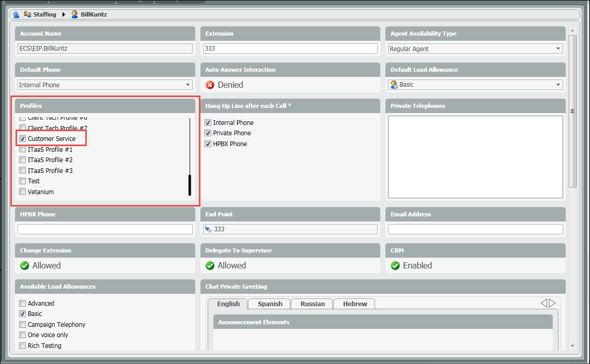Check the Advanced load allowance
Viewport: 590px width, 364px height.
pyautogui.click(x=23, y=304)
